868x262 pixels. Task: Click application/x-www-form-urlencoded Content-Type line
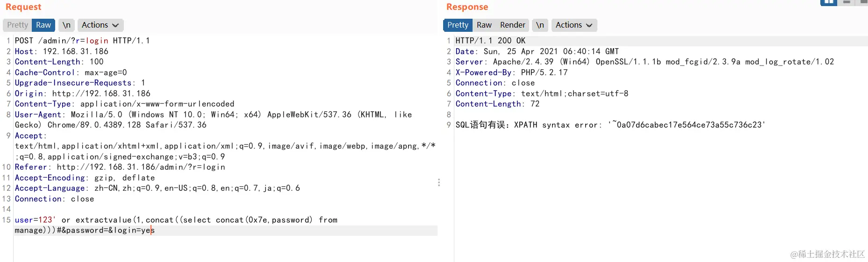[x=124, y=104]
